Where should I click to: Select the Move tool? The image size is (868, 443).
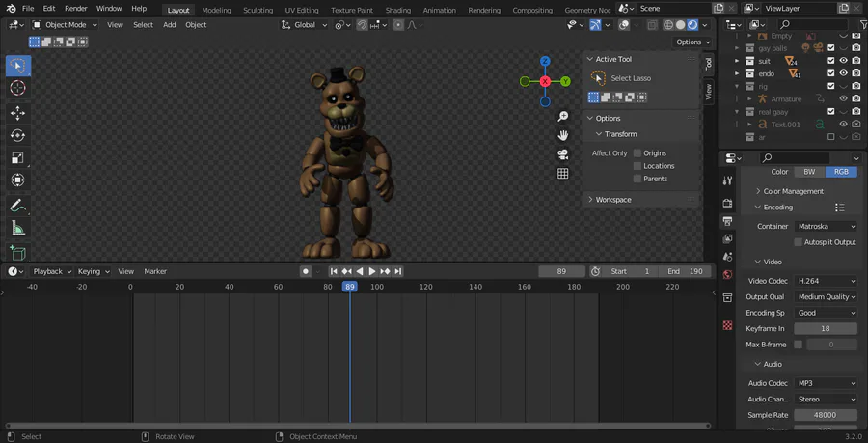tap(17, 113)
